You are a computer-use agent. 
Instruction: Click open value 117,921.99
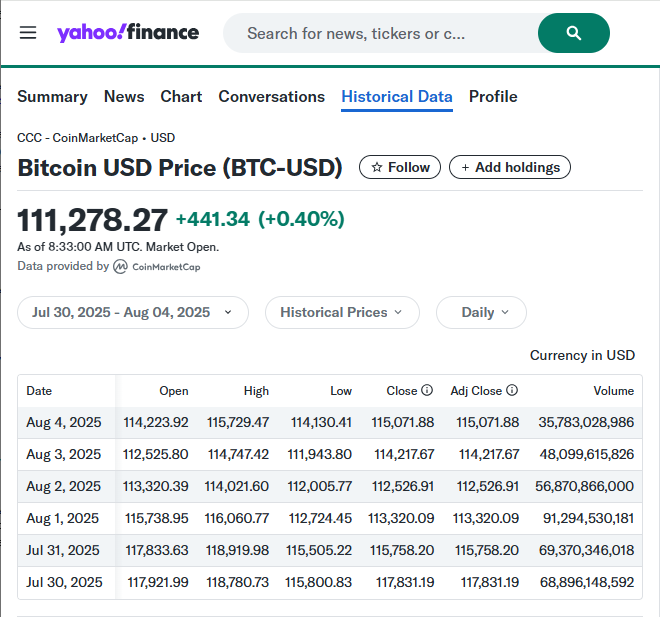158,582
